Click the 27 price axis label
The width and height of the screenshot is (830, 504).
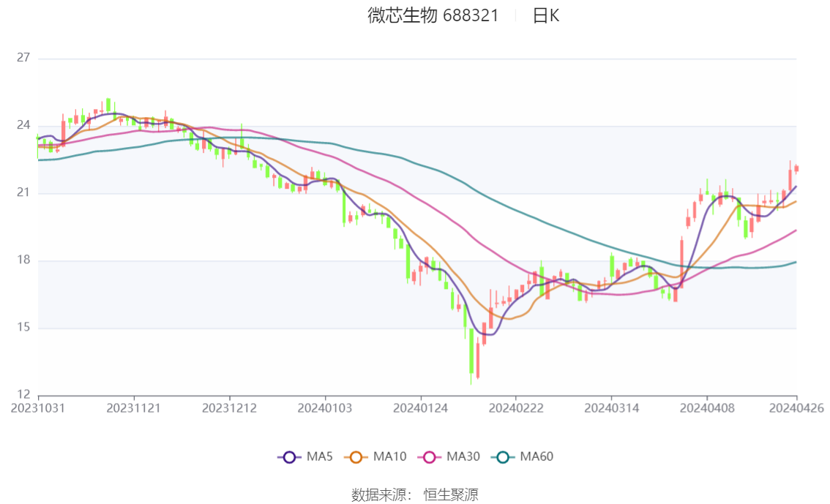tap(23, 58)
